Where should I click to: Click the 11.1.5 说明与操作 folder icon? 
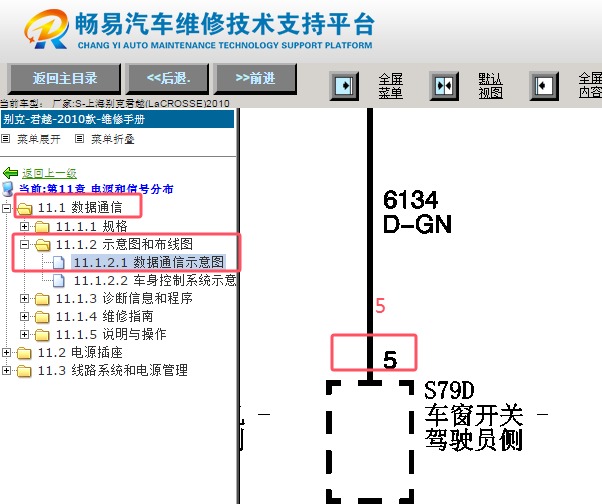pyautogui.click(x=42, y=335)
